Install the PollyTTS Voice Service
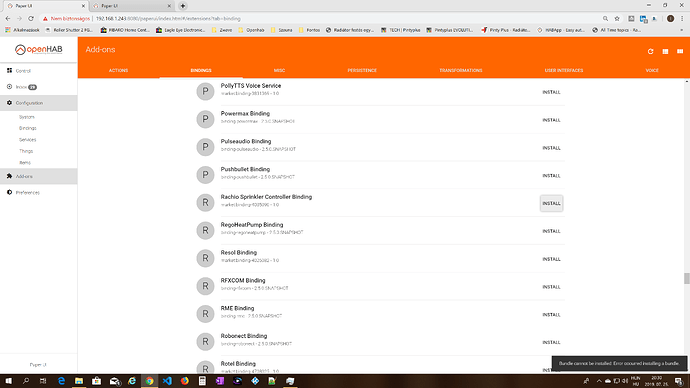 (551, 92)
